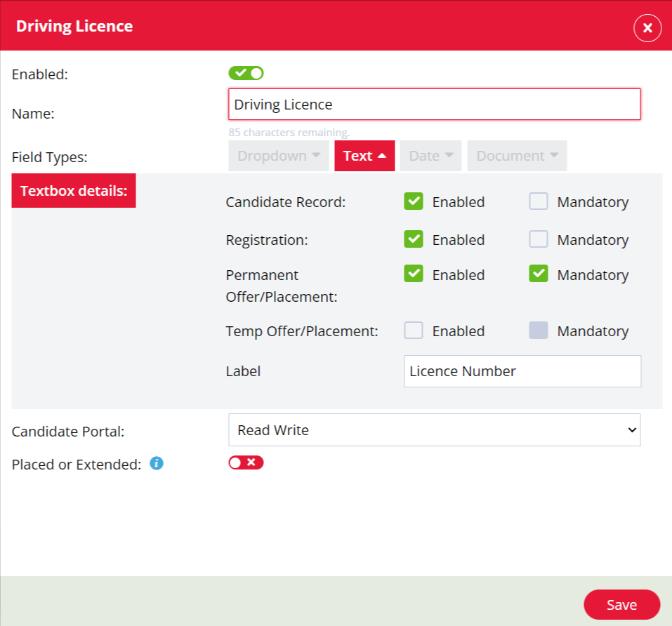Viewport: 672px width, 626px height.
Task: Click the '85 characters remaining' text
Action: pos(289,133)
